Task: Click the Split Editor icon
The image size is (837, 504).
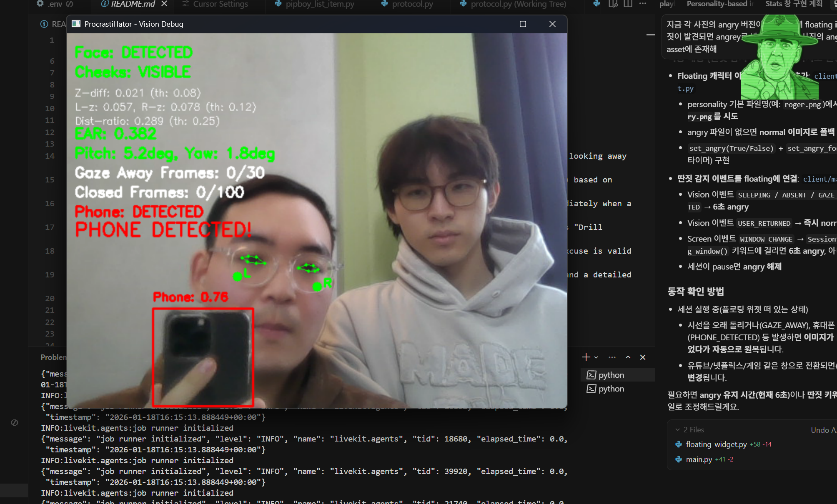Action: pos(628,4)
